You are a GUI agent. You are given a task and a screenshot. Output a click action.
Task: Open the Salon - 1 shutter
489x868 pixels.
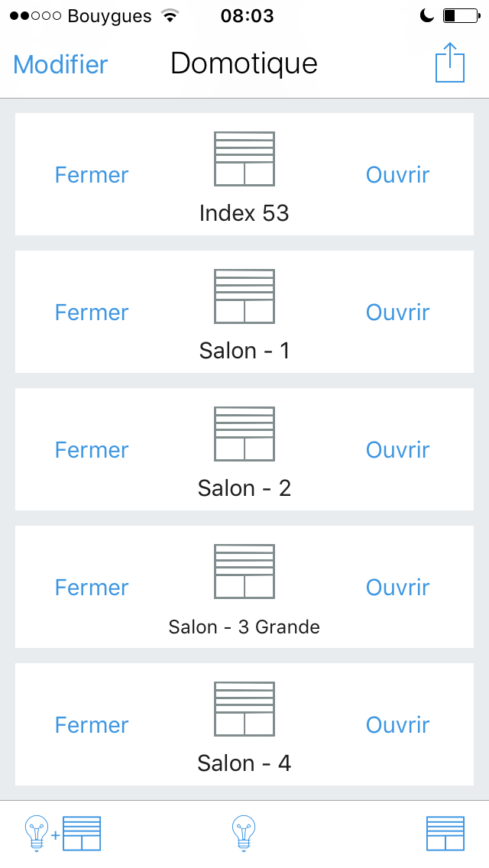click(x=397, y=313)
